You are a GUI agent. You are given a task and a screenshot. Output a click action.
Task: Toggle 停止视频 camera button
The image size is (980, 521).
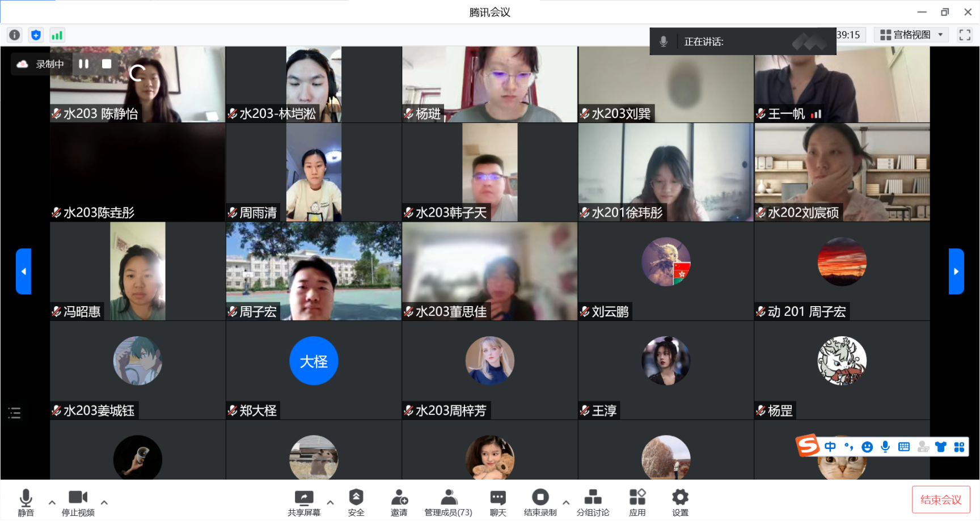click(78, 502)
